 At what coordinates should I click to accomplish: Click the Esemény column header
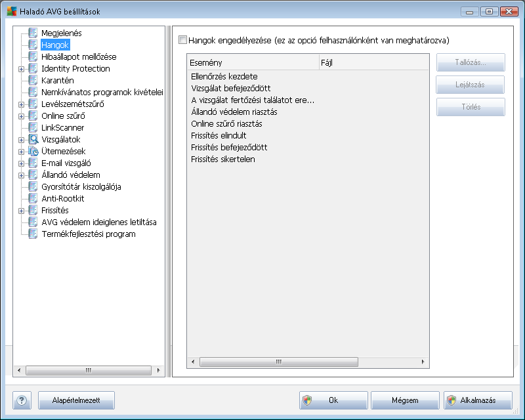coord(253,62)
